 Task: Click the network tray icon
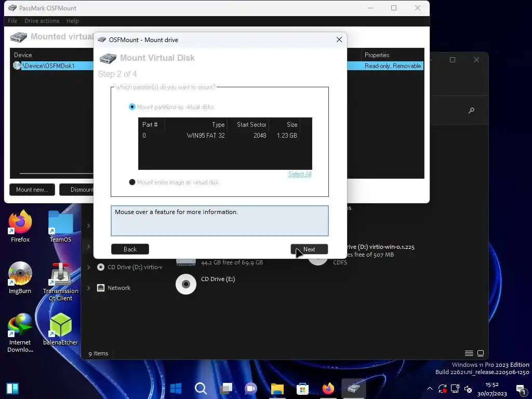click(x=455, y=389)
